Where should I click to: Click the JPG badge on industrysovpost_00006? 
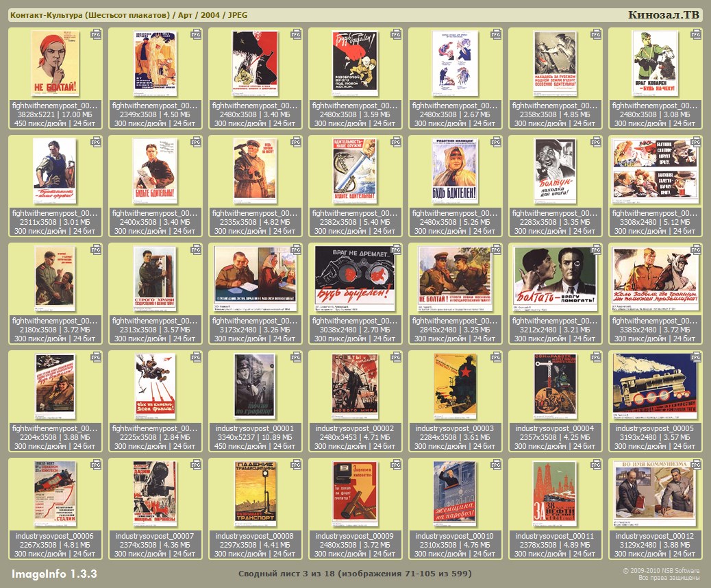[96, 465]
